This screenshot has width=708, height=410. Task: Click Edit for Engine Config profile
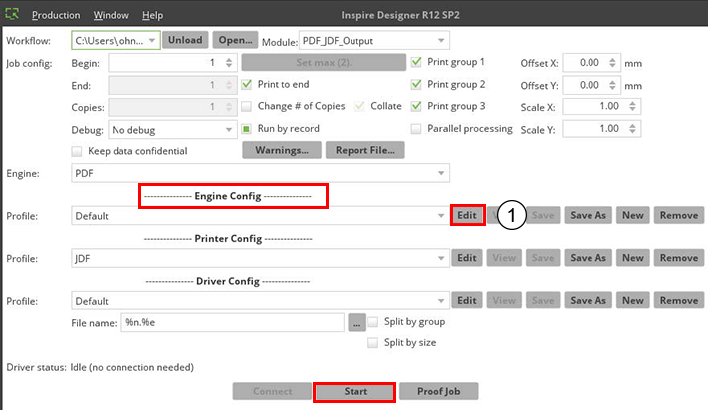467,215
